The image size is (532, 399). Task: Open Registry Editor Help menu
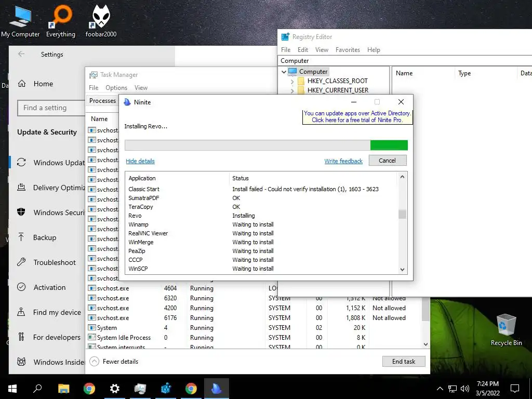374,49
